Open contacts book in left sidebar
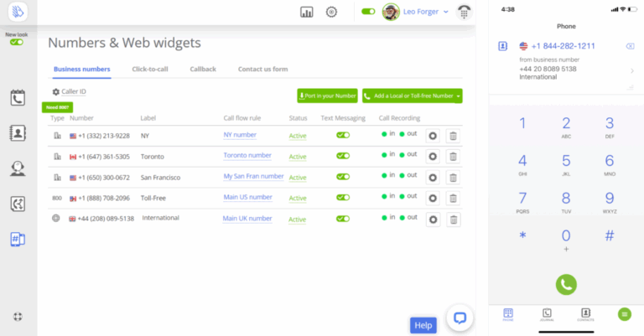 18,132
